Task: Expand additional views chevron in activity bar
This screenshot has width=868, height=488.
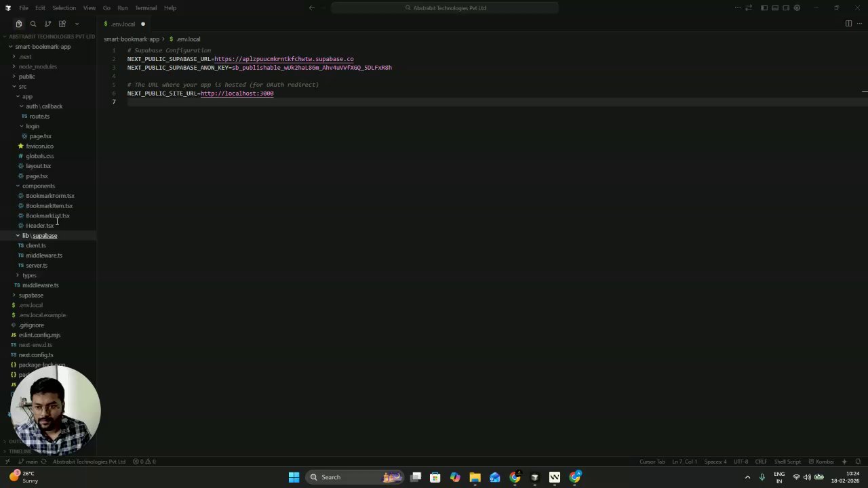Action: click(x=77, y=24)
